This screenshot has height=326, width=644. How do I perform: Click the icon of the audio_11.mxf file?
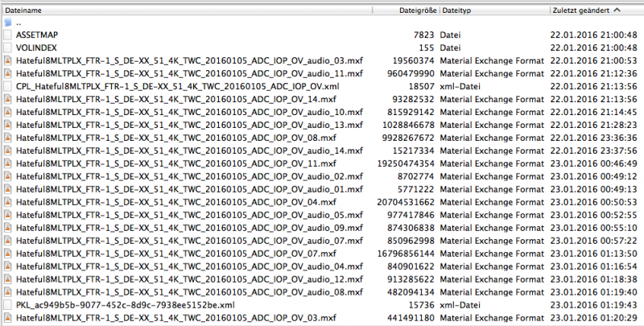click(7, 72)
